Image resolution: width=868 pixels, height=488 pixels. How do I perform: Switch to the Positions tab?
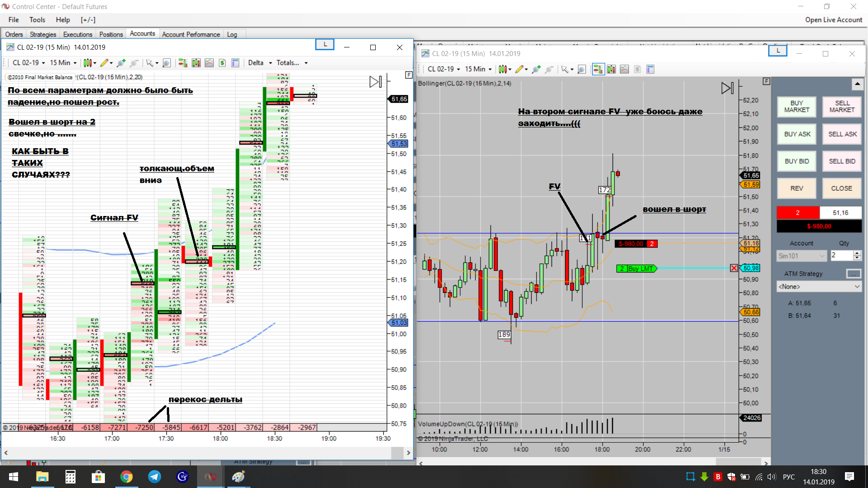111,34
